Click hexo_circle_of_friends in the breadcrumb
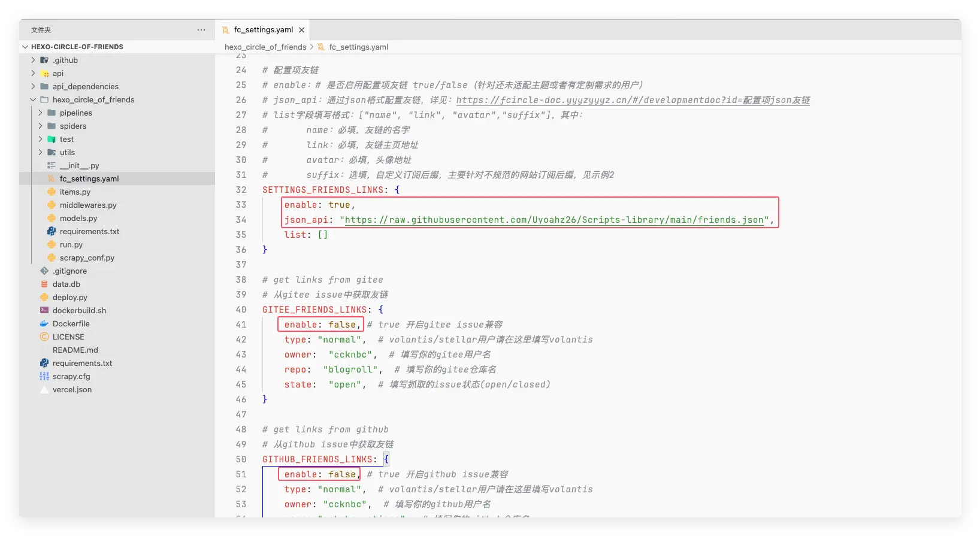 [x=265, y=47]
